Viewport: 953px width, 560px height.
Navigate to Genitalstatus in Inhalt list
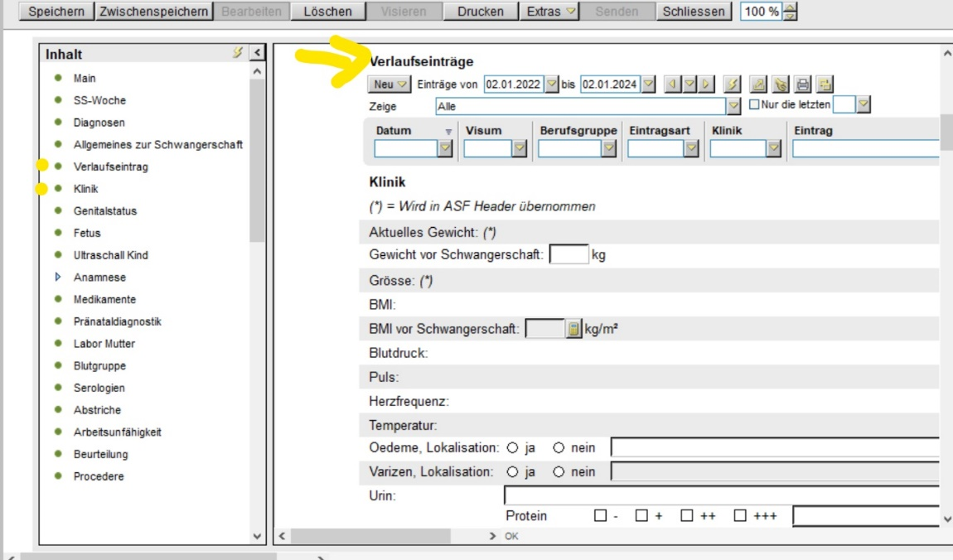coord(104,211)
